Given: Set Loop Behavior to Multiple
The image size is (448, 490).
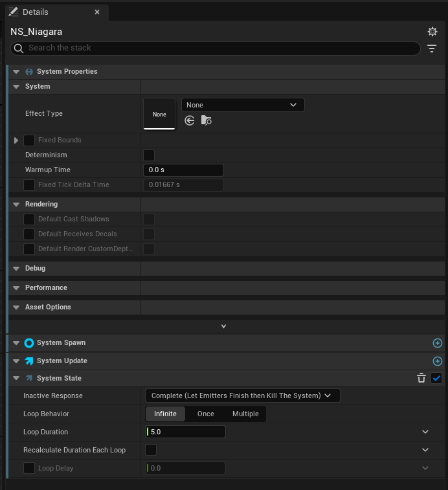Looking at the screenshot, I should tap(245, 414).
